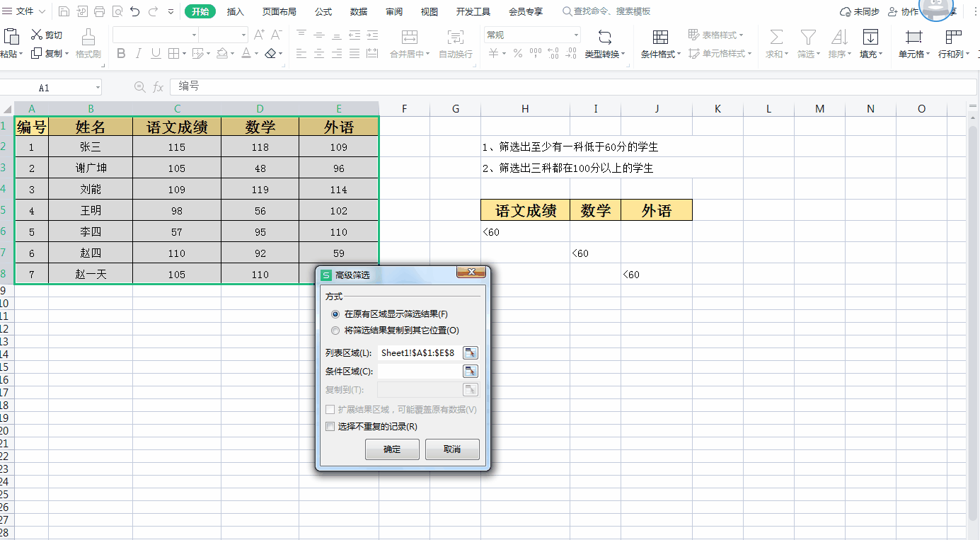Click the fx insert function icon
Image resolution: width=980 pixels, height=540 pixels.
(x=158, y=86)
